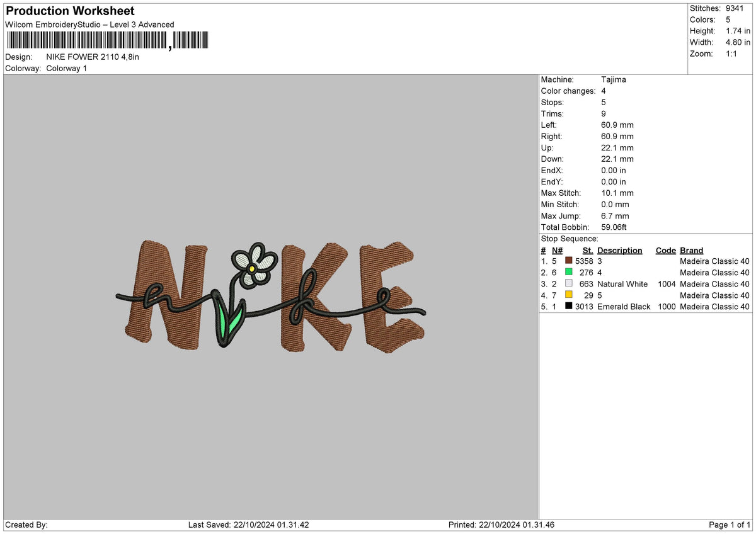Viewport: 756px width, 534px height.
Task: Click the Trims value 9
Action: [x=604, y=113]
